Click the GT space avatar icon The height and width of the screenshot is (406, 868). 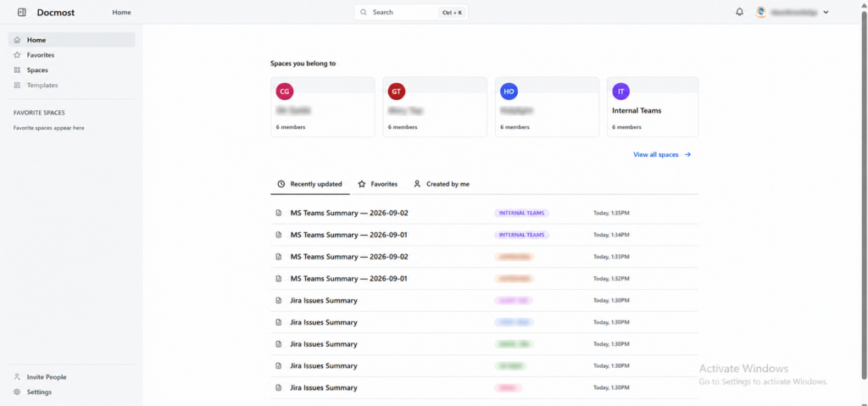coord(397,92)
